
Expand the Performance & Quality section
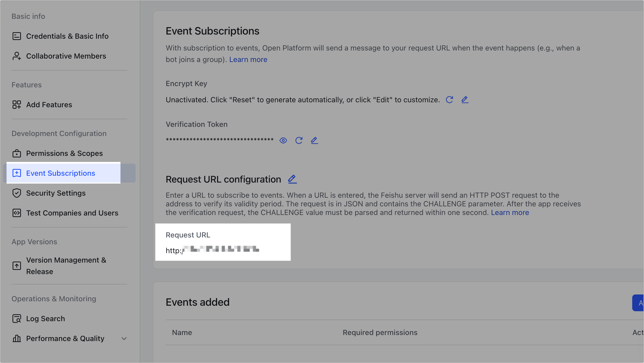(x=124, y=338)
